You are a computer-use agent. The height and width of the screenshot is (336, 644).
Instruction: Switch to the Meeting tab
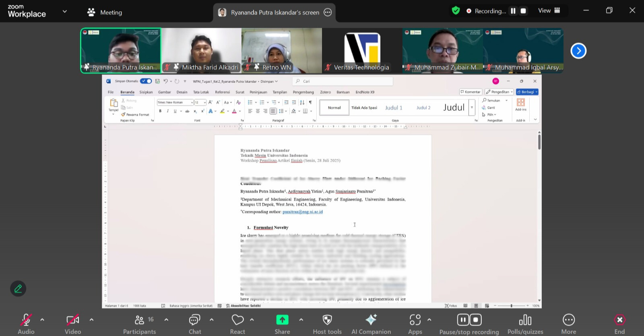tap(105, 12)
